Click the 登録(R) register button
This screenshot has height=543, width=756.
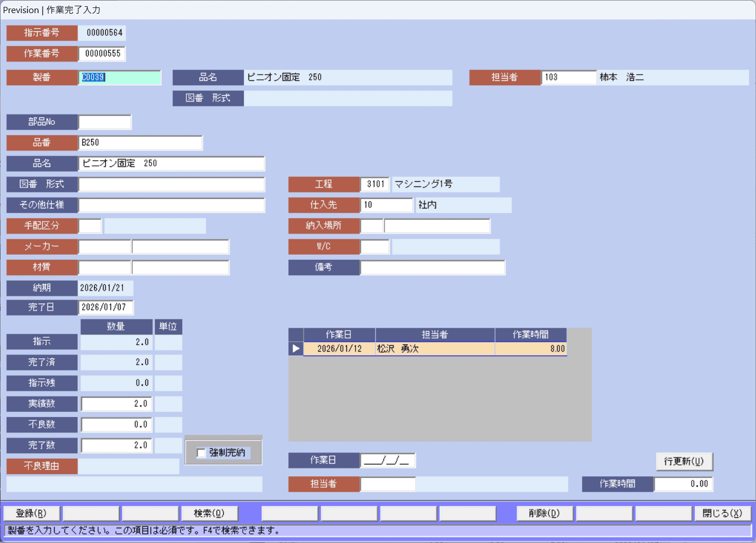coord(32,513)
